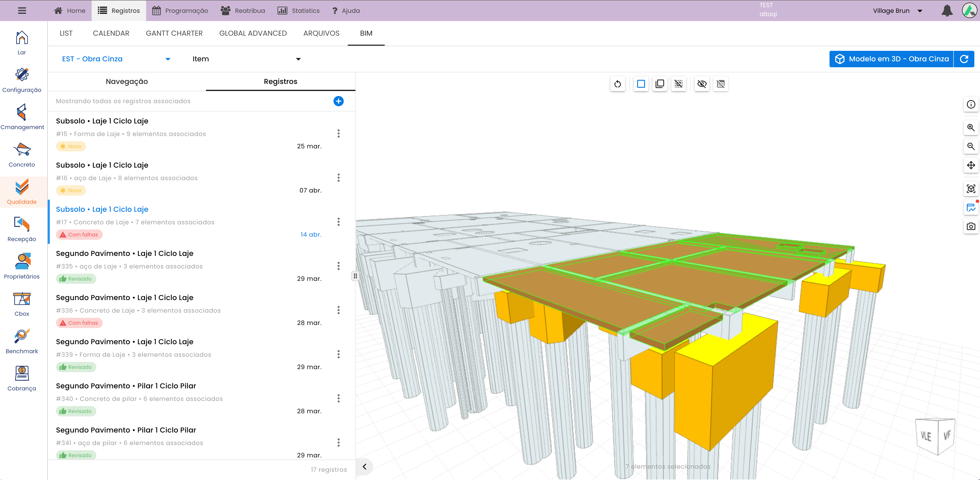
Task: Open the Village Brun dropdown
Action: (898, 11)
